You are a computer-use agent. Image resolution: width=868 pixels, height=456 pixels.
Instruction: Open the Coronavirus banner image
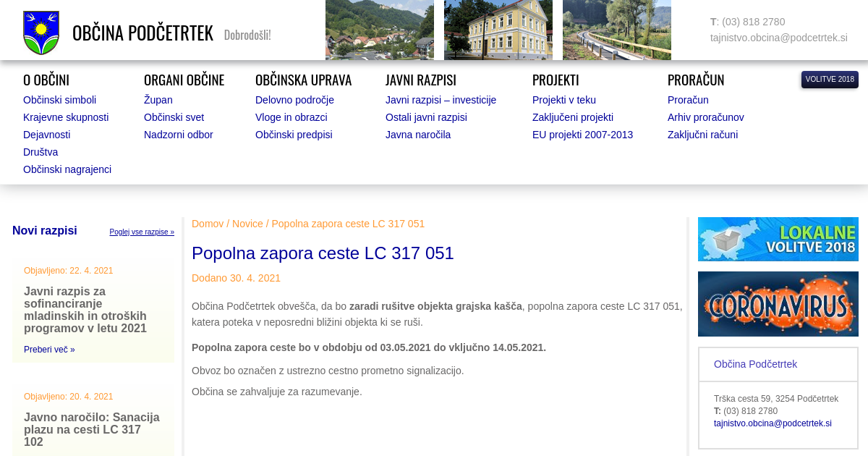click(x=778, y=304)
